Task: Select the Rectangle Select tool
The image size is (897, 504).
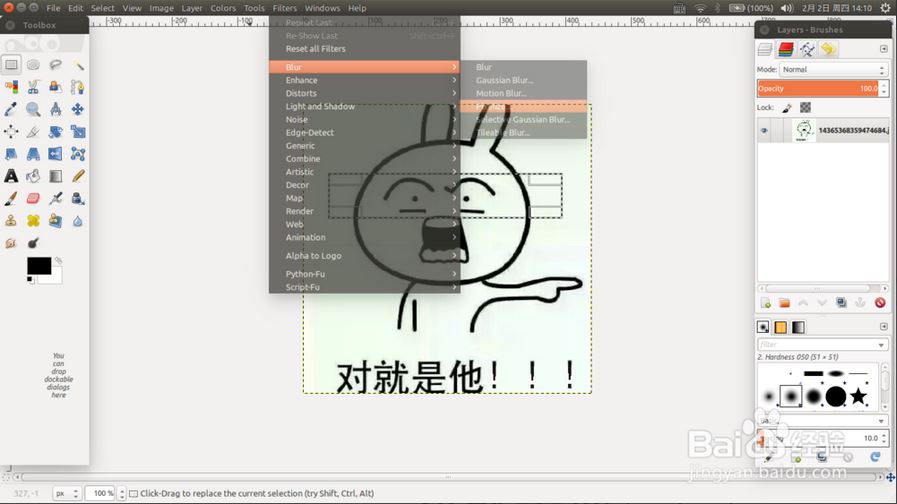Action: click(x=11, y=65)
